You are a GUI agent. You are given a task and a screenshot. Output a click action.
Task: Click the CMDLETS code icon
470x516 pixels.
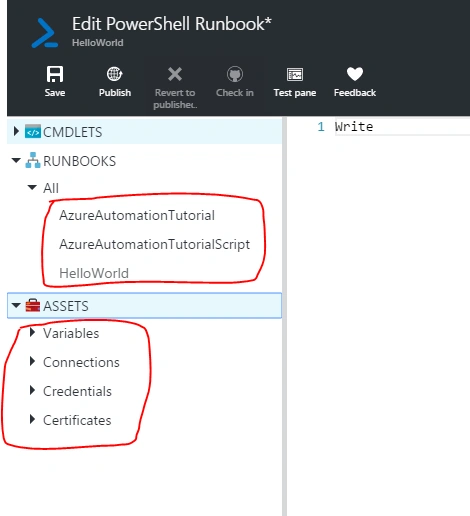point(33,132)
